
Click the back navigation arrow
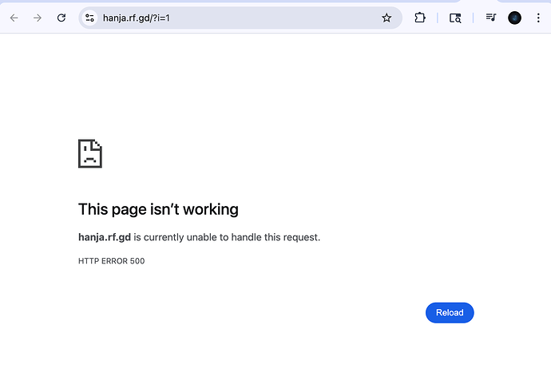tap(14, 18)
